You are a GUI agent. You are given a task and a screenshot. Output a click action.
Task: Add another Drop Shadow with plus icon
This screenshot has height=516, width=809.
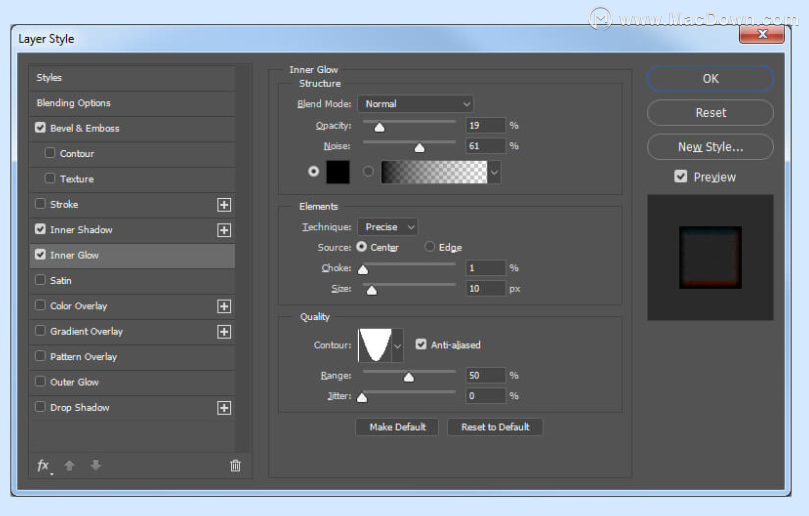tap(224, 408)
